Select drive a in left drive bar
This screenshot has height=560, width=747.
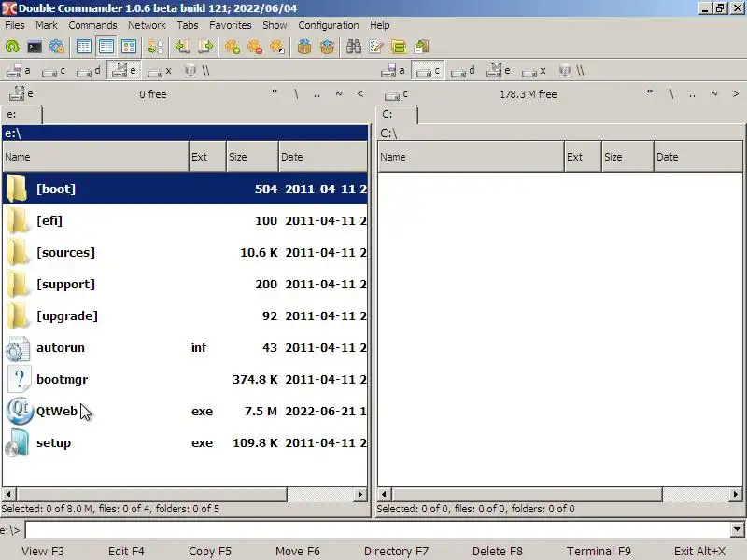(19, 71)
